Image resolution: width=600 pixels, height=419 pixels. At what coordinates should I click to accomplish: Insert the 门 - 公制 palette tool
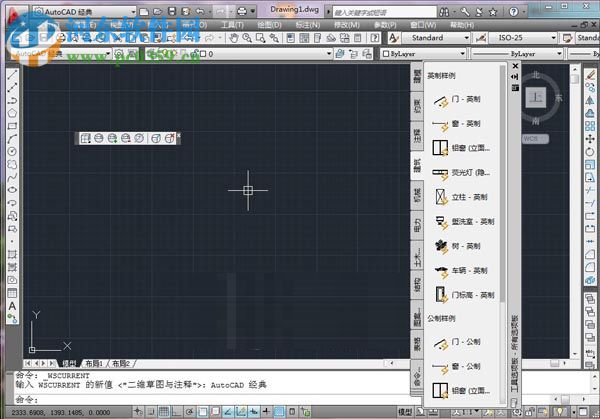coord(458,342)
